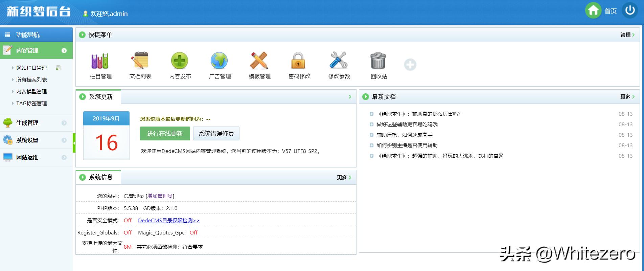Open the 文档列表 notepad icon
This screenshot has width=644, height=271.
(x=140, y=61)
